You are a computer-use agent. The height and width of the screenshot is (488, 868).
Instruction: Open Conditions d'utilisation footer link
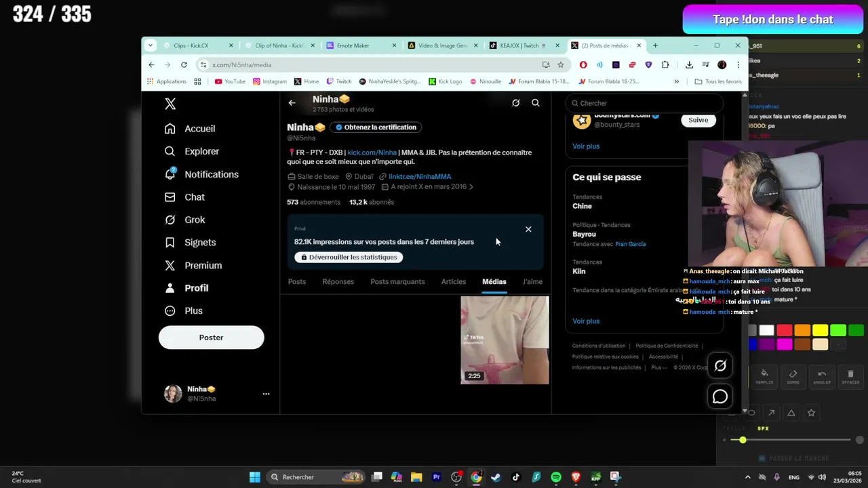point(599,346)
